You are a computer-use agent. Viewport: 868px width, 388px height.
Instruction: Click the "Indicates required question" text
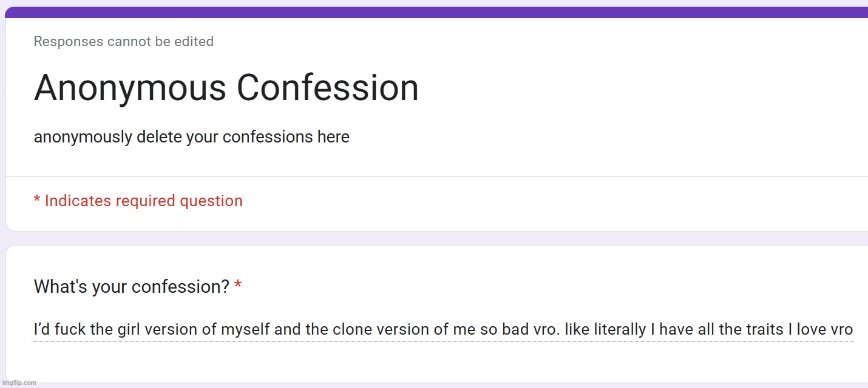(143, 201)
